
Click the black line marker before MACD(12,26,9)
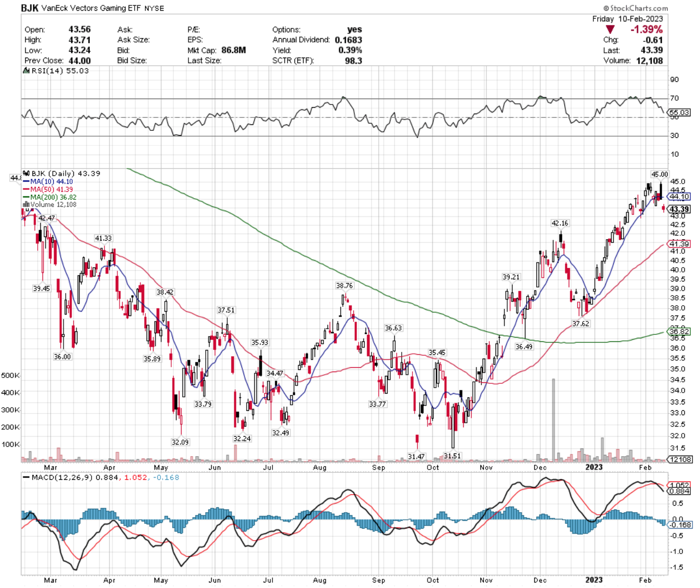point(26,478)
